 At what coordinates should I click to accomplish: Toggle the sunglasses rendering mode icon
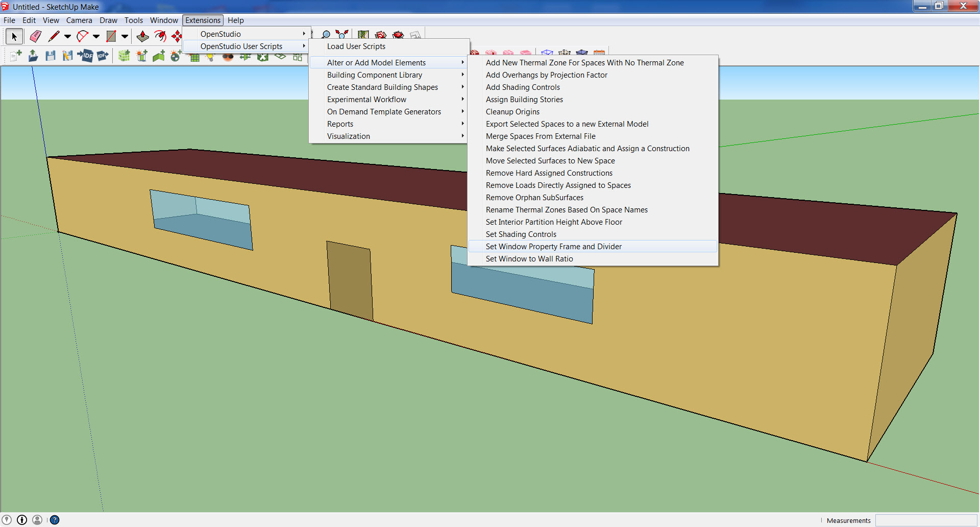pyautogui.click(x=228, y=57)
